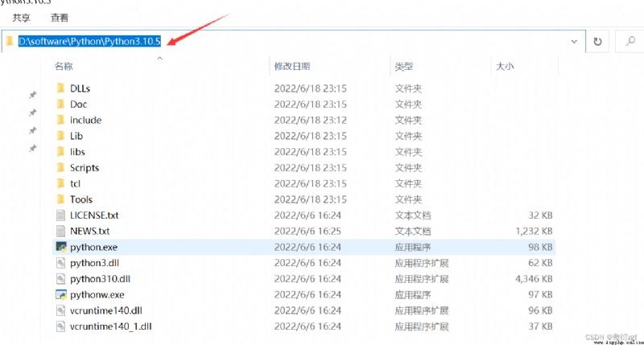Image resolution: width=644 pixels, height=345 pixels.
Task: Select the NEWS.txt file name
Action: tap(90, 231)
